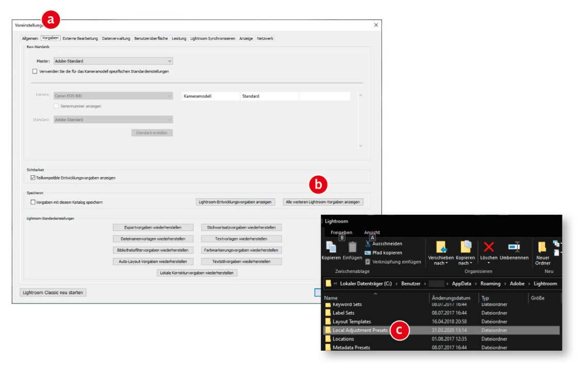588x371 pixels.
Task: Click folder icon of Label Sets row
Action: tap(328, 313)
